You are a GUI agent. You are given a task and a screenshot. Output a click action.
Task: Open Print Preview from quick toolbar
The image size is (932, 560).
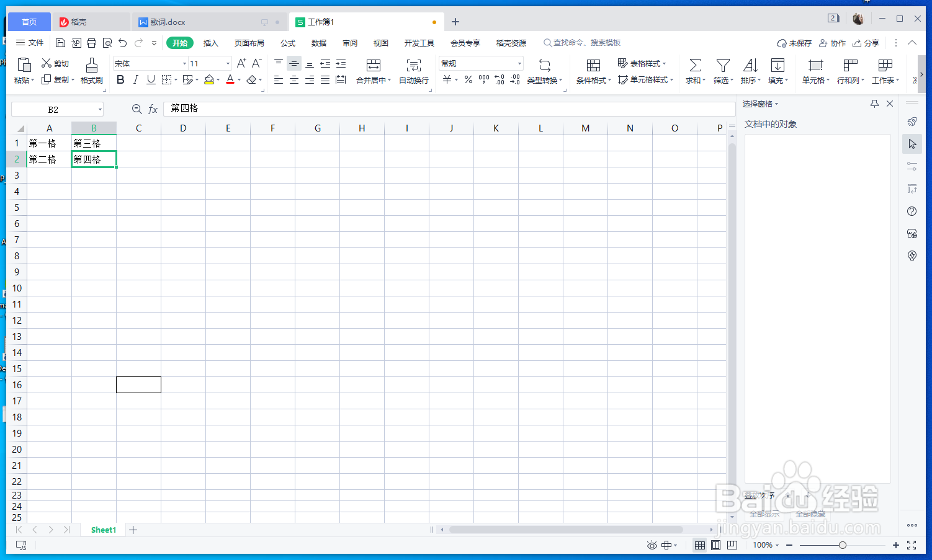tap(107, 43)
